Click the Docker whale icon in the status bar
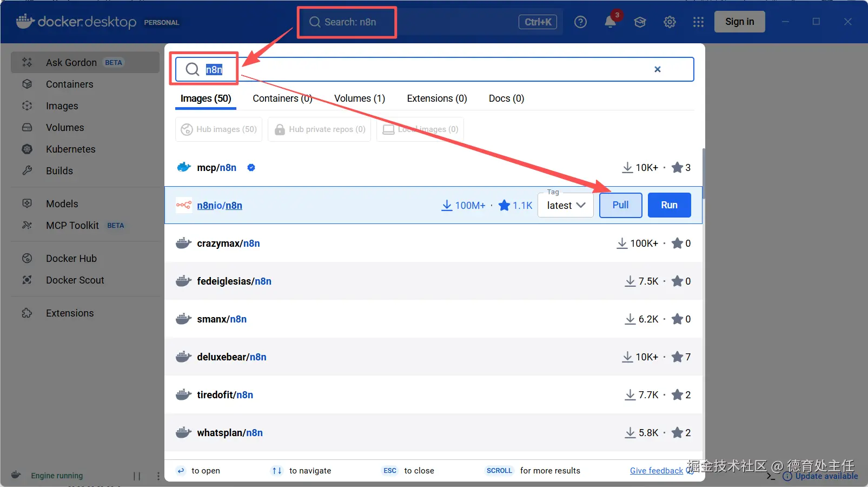Viewport: 868px width, 487px height. click(x=16, y=475)
